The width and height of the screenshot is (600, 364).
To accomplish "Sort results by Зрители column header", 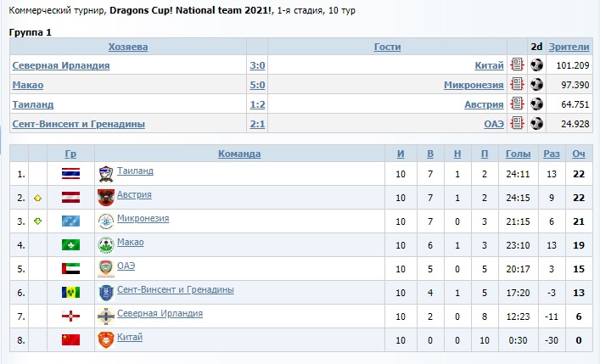I will pos(568,47).
